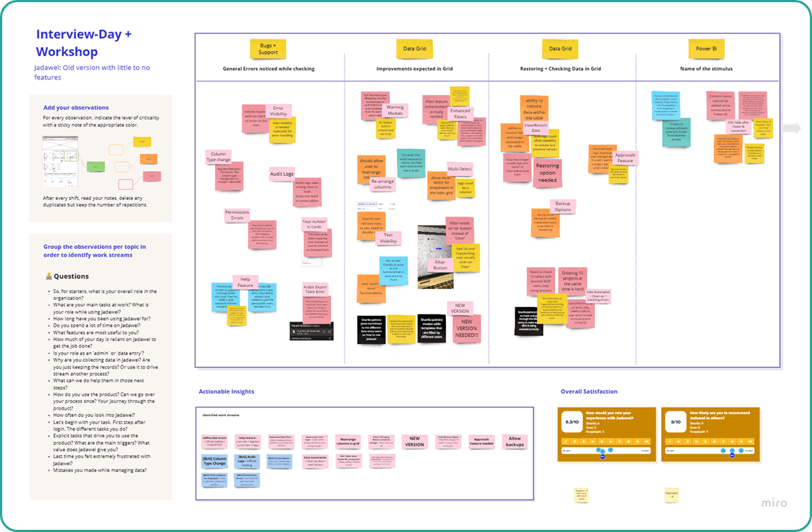Click Data Grid note above 'Improvements expected in Grid'
Image resolution: width=812 pixels, height=532 pixels.
point(414,49)
